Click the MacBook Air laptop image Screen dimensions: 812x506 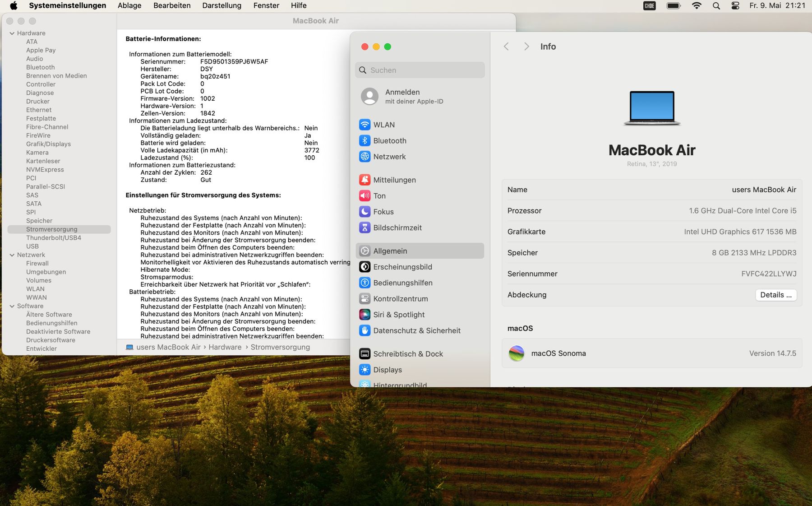[652, 108]
